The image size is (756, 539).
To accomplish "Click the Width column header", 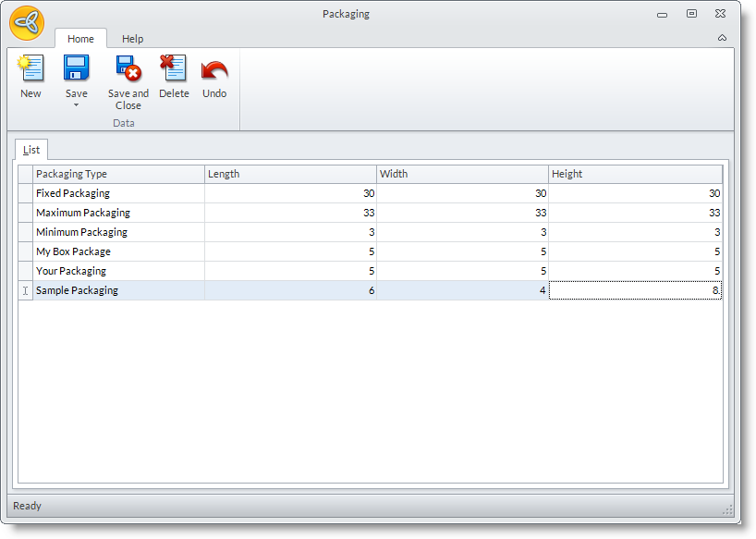I will point(462,174).
